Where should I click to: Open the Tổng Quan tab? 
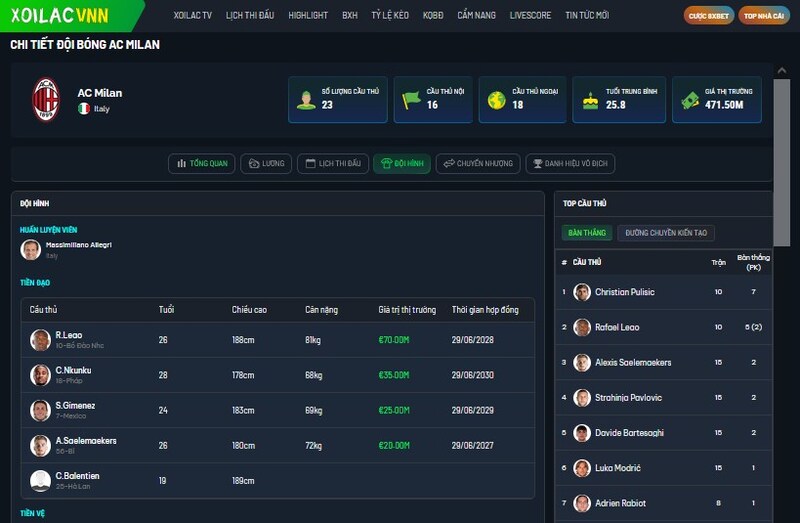(x=202, y=163)
